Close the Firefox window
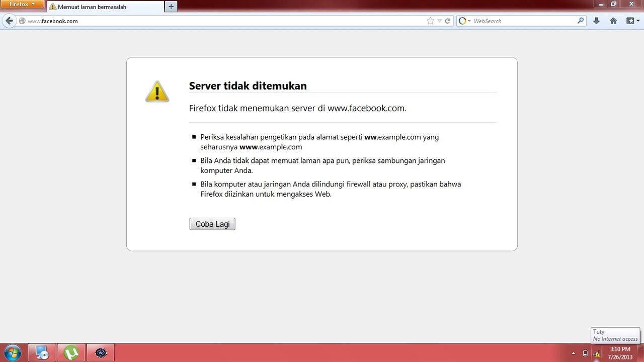Screen dimensions: 644x362 click(631, 4)
